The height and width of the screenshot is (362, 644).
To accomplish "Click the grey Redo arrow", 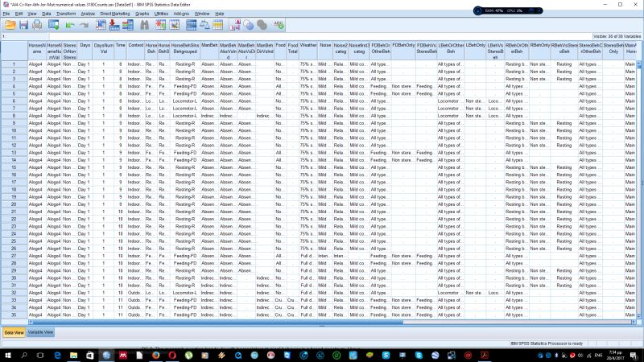I will pos(84,25).
